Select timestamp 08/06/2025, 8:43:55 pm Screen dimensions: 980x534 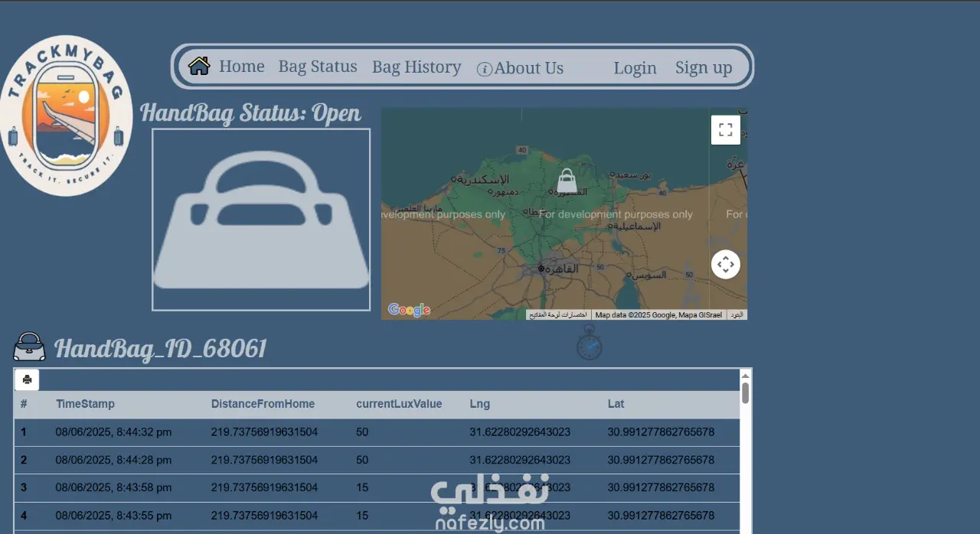coord(113,516)
